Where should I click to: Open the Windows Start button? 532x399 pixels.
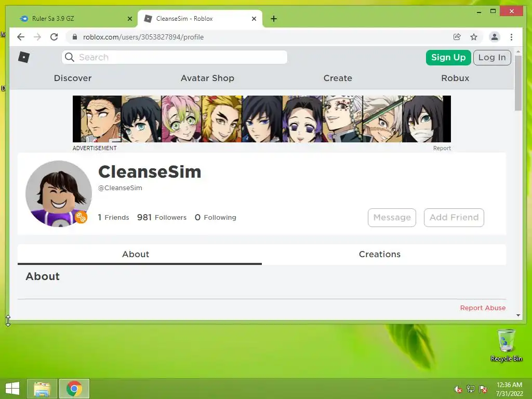12,389
